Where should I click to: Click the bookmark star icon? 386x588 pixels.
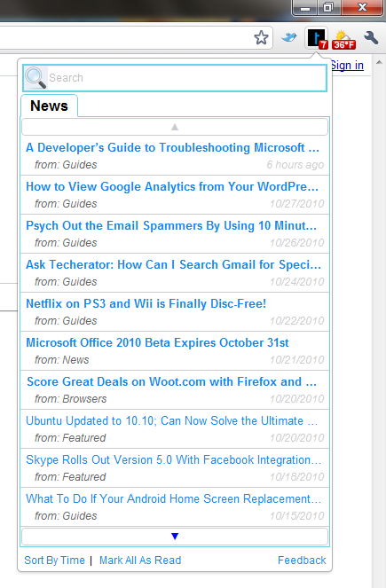(261, 37)
